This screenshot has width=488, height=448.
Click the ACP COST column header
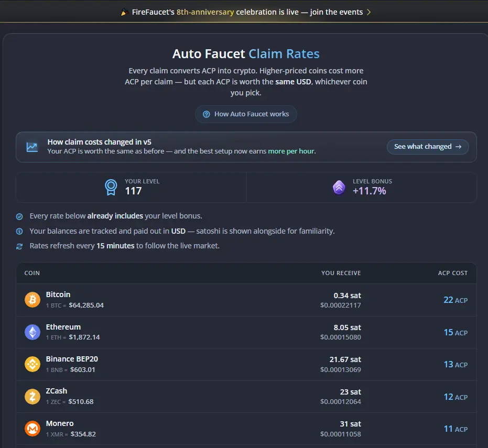pyautogui.click(x=453, y=273)
